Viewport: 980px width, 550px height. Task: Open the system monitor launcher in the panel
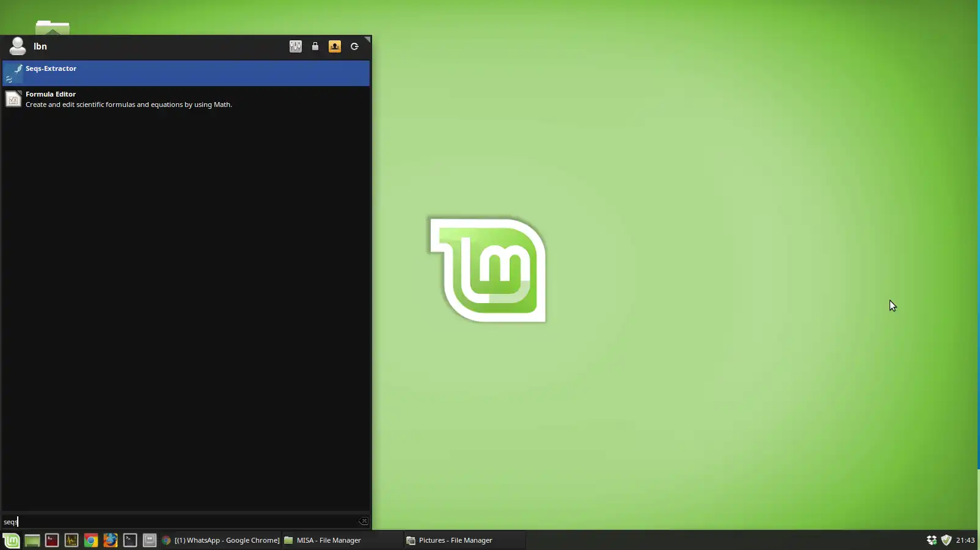pos(71,540)
